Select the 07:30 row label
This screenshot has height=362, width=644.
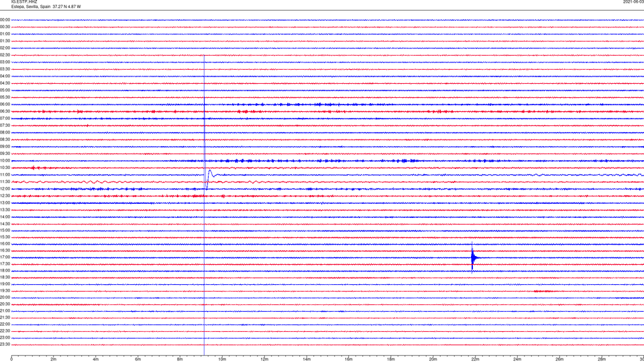5,125
